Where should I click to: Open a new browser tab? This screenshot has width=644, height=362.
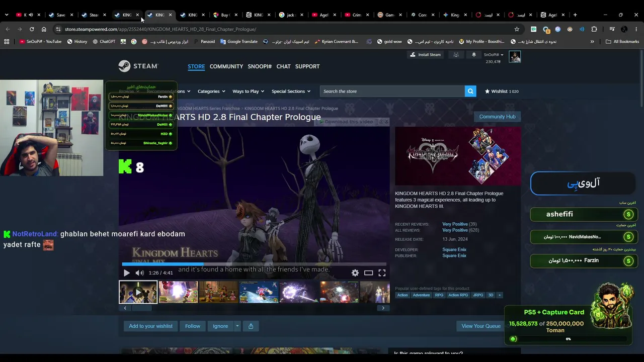pyautogui.click(x=575, y=15)
